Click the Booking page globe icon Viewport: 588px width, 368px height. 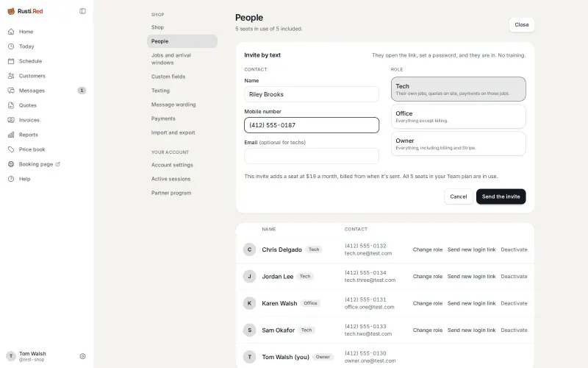click(x=11, y=164)
